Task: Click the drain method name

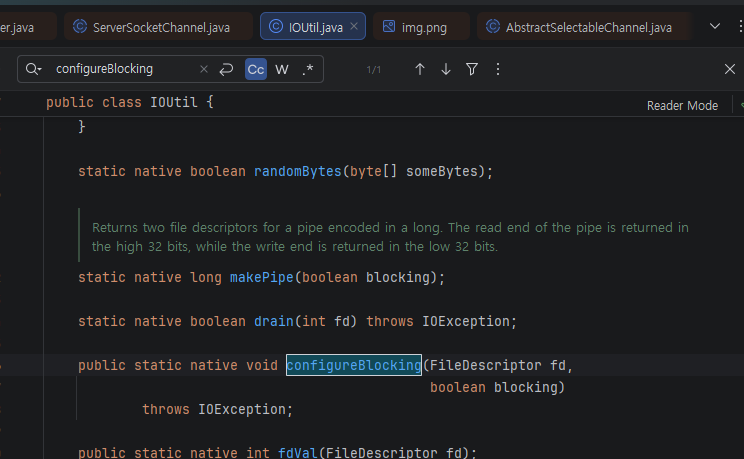Action: coord(274,321)
